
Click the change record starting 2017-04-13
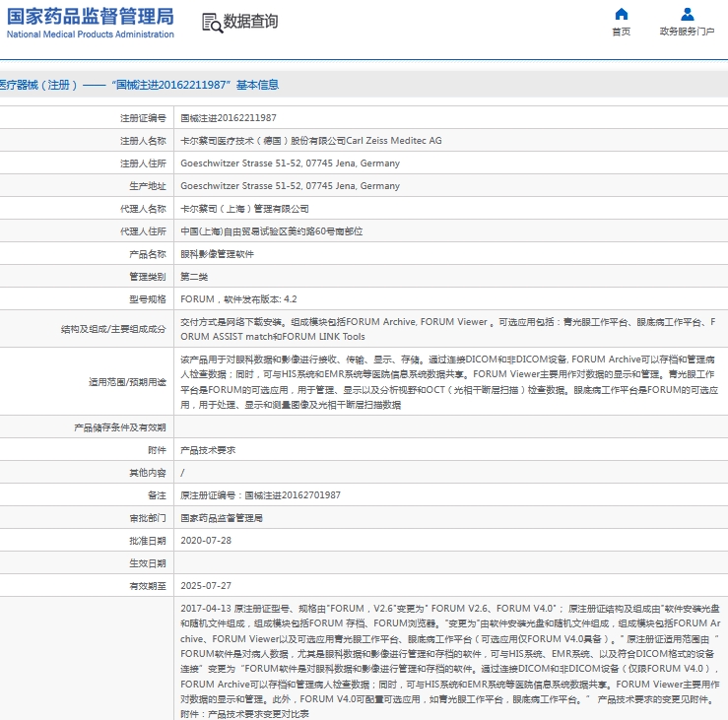tap(450, 661)
